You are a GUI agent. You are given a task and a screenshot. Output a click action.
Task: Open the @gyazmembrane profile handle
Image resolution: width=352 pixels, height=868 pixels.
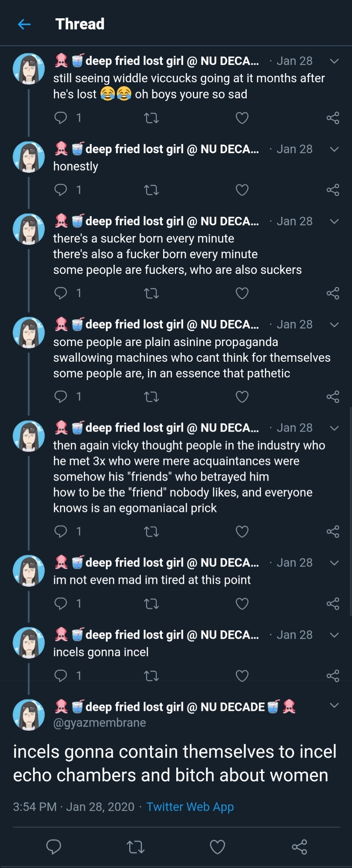point(100,723)
